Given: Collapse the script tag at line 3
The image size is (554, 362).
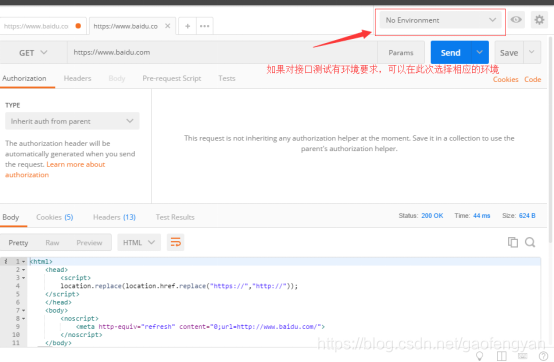Looking at the screenshot, I should (23, 278).
